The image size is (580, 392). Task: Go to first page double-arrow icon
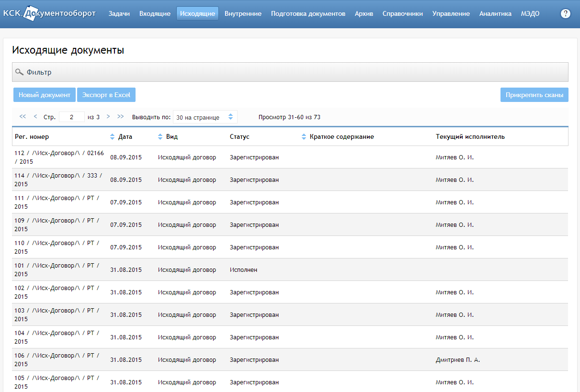click(x=23, y=116)
